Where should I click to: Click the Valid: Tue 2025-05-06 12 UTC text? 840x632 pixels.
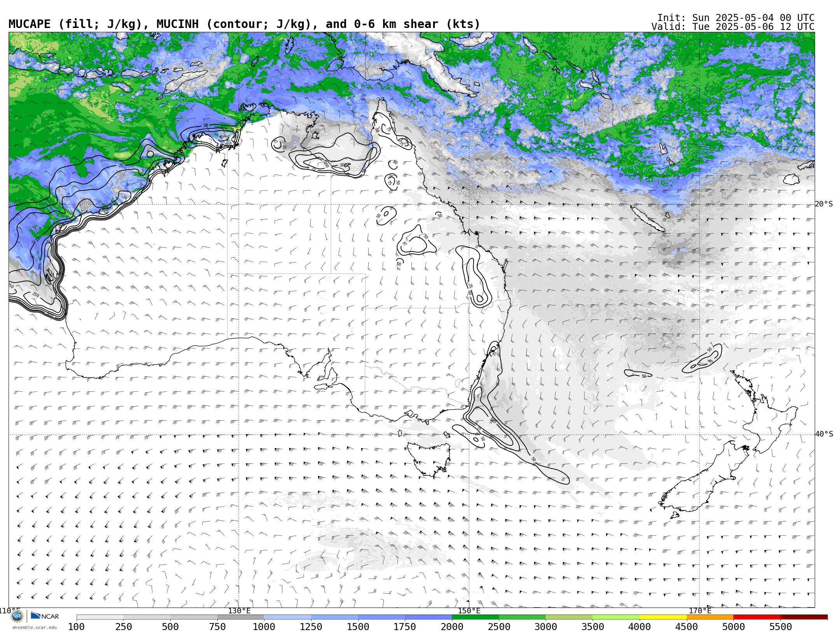pyautogui.click(x=733, y=27)
